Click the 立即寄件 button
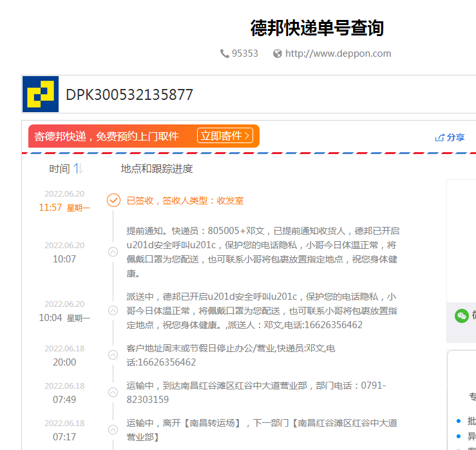Screen dimensions: 476x450 225,135
